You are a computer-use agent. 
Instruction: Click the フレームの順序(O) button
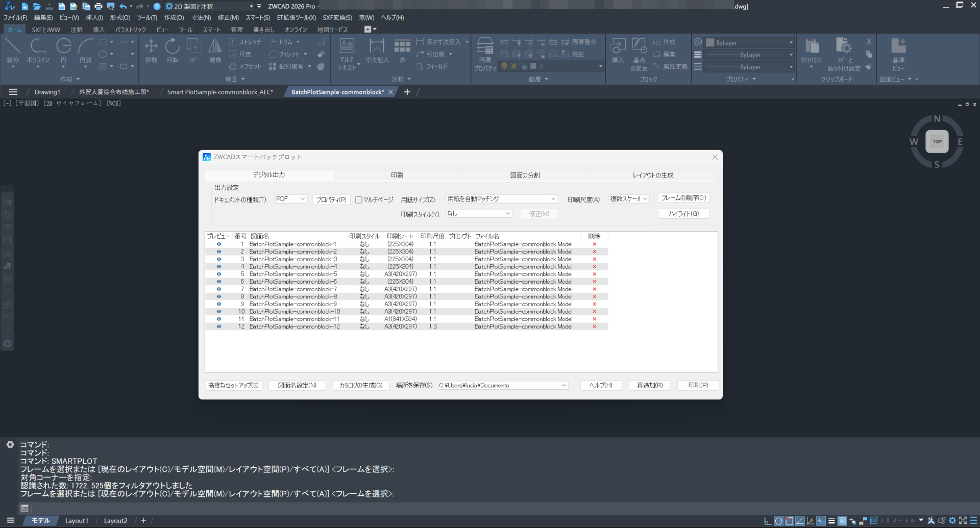point(683,198)
